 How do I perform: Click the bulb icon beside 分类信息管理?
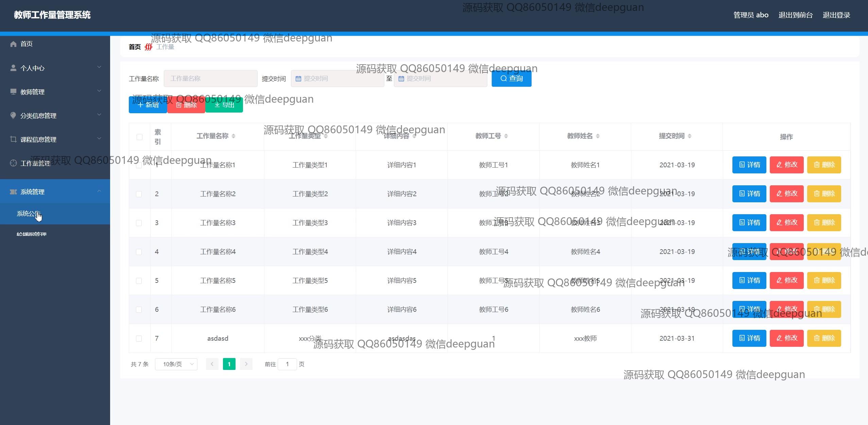pyautogui.click(x=13, y=116)
